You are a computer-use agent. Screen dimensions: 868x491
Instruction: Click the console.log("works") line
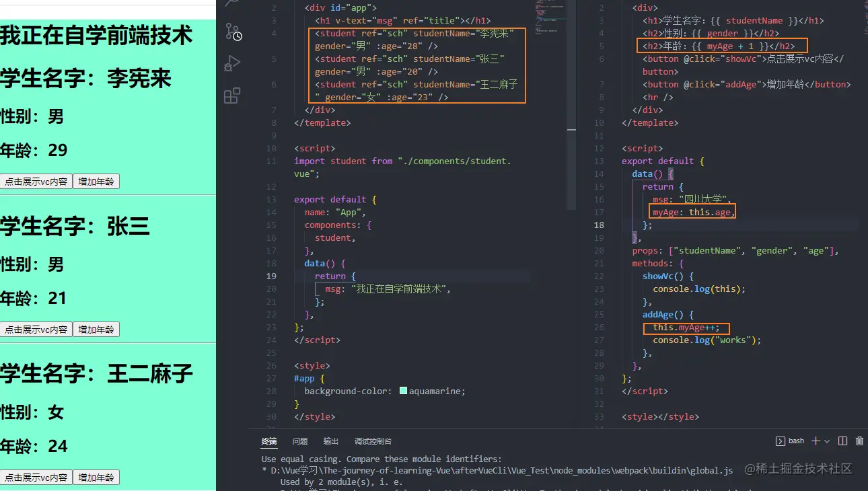coord(707,340)
